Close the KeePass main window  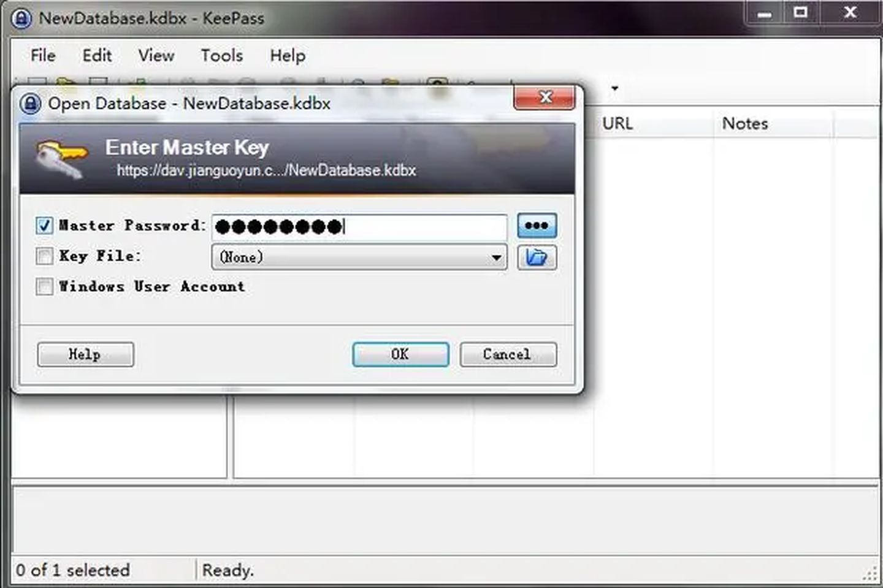coord(850,13)
